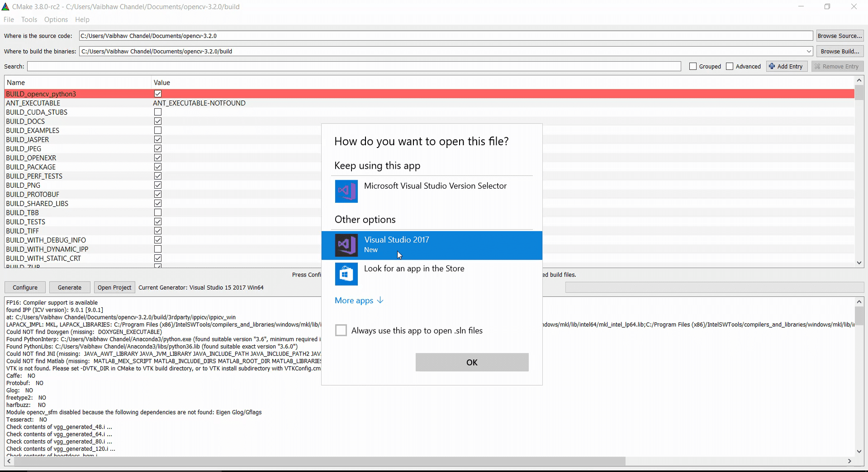Check Always use this app to open .sln files

click(341, 330)
